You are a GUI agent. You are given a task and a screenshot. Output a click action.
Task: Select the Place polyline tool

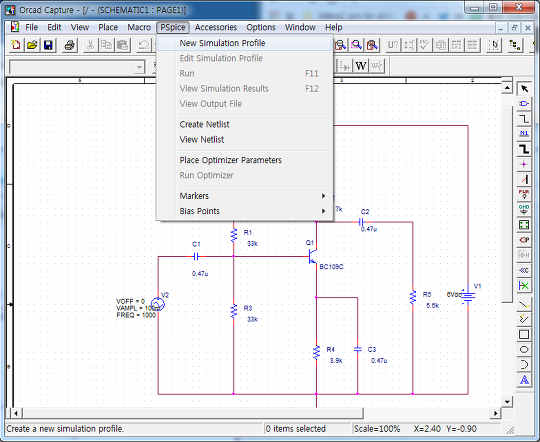[x=524, y=319]
